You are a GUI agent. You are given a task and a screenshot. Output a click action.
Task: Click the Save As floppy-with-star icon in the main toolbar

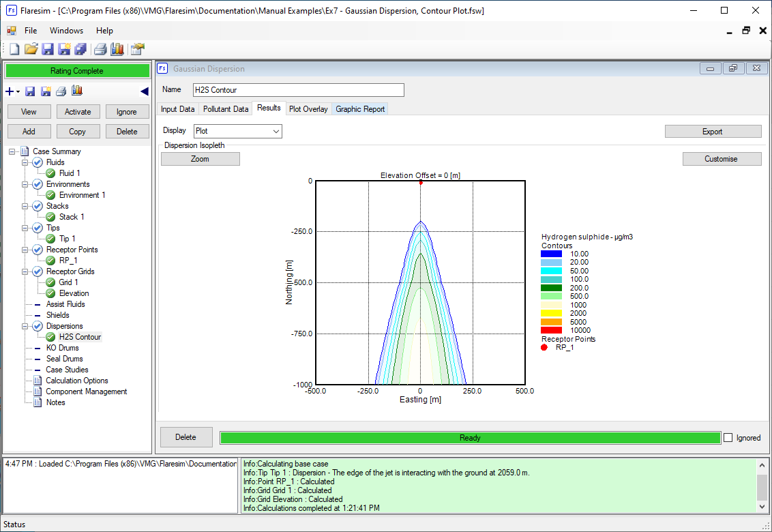(x=64, y=49)
